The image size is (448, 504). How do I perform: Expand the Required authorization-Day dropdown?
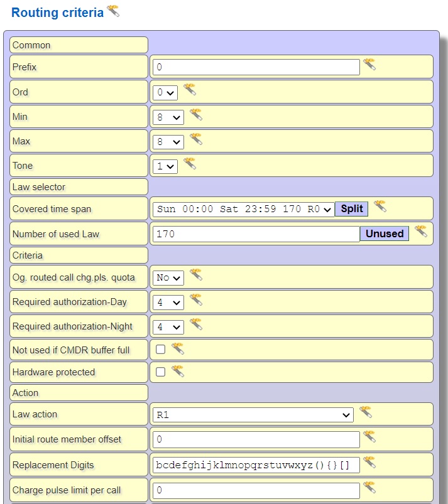(x=168, y=303)
